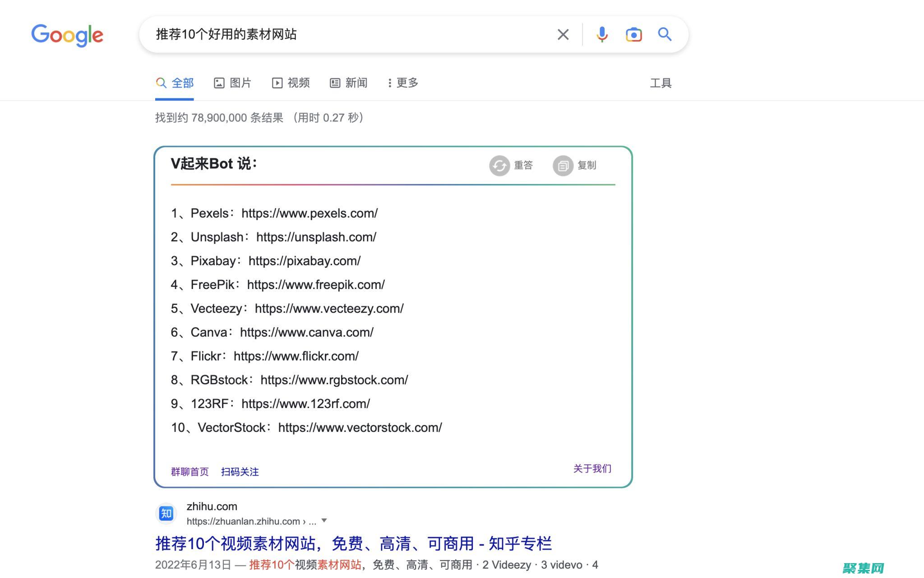Open the Google homepage via the logo
924x578 pixels.
(67, 35)
